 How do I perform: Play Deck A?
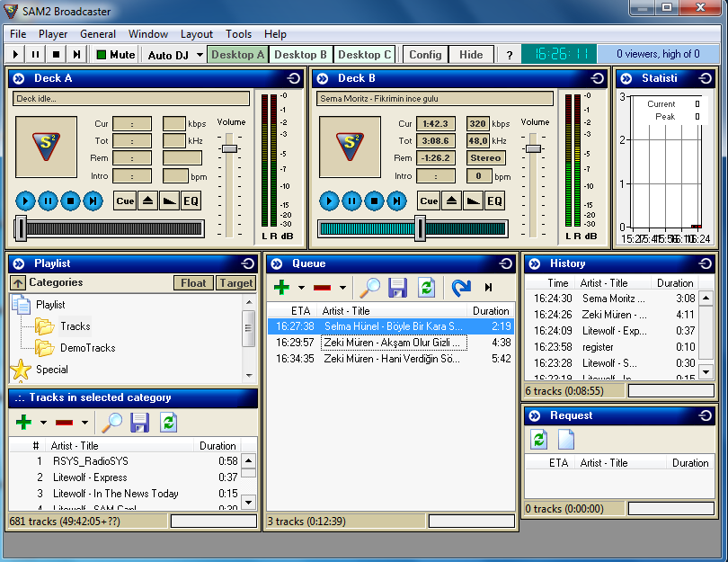coord(25,201)
